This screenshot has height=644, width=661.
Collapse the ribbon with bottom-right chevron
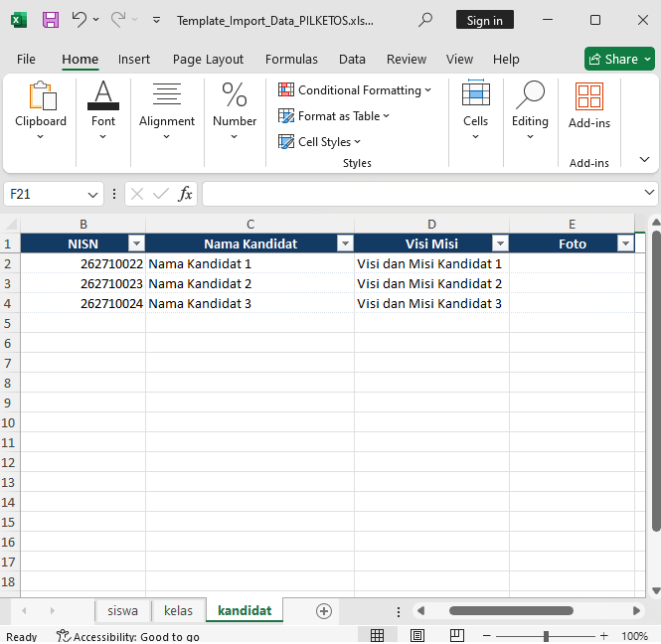[644, 159]
